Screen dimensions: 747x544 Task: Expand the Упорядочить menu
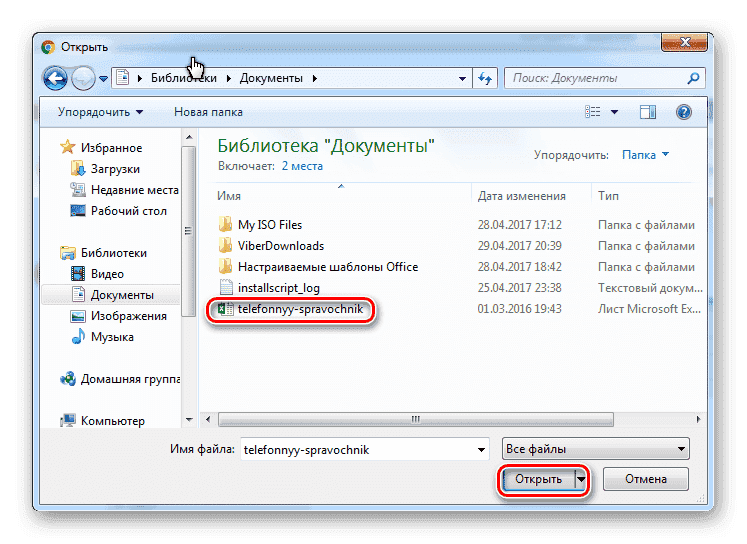click(100, 112)
